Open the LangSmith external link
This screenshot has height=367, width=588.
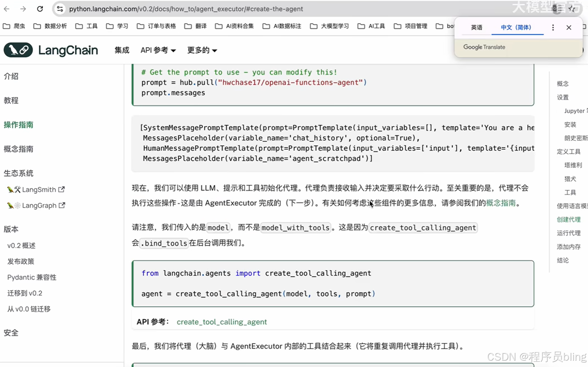point(36,189)
